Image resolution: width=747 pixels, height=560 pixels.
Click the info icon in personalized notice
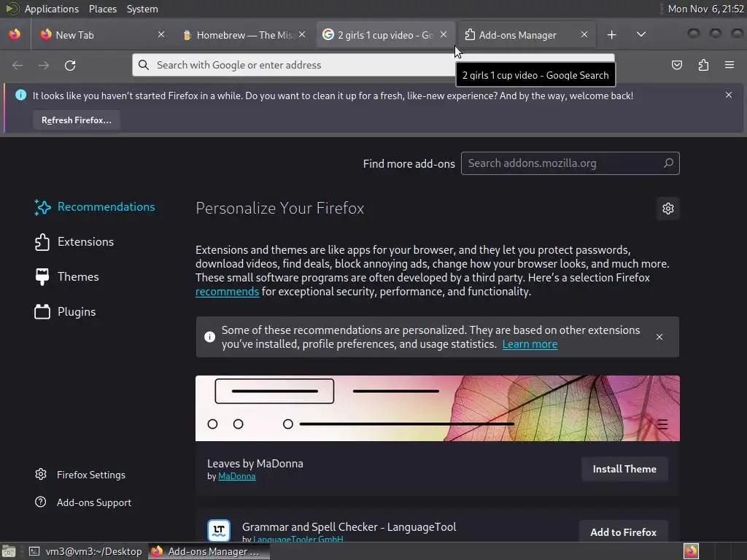(209, 337)
